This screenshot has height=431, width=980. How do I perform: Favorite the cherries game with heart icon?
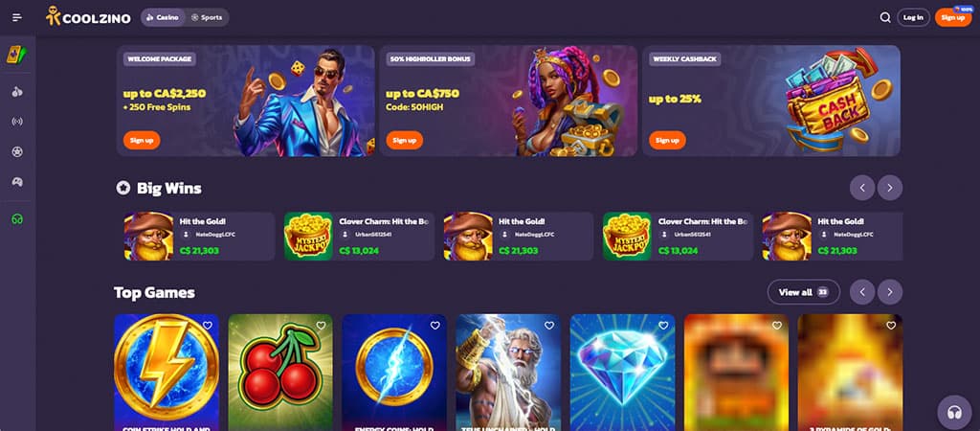[322, 326]
